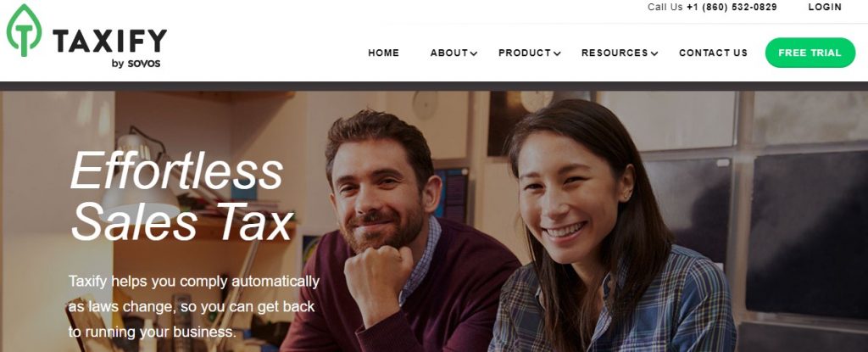Expand the PRODUCT dropdown chevron
Viewport: 868px width, 352px height.
[557, 53]
